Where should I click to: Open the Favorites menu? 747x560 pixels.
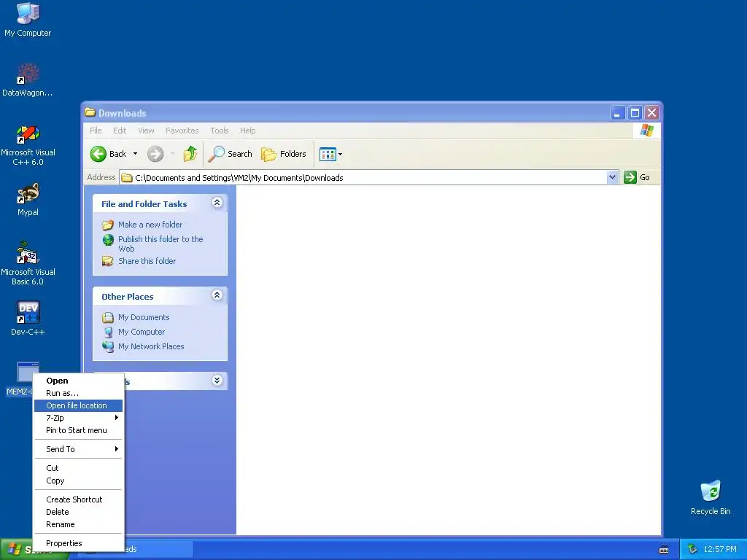(182, 131)
